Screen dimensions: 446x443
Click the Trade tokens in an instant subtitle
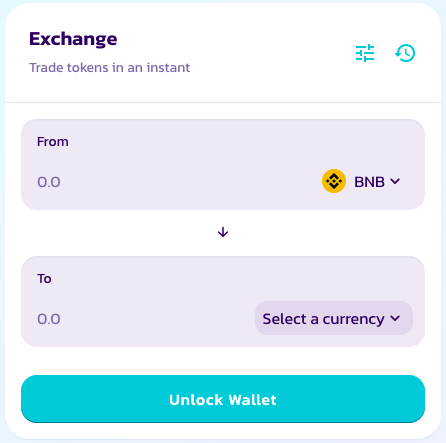[110, 68]
